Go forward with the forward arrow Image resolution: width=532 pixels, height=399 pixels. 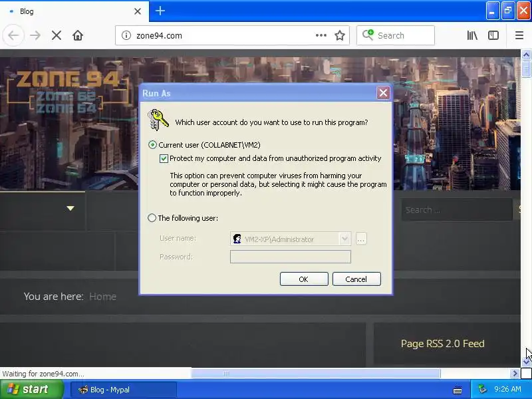click(x=35, y=35)
